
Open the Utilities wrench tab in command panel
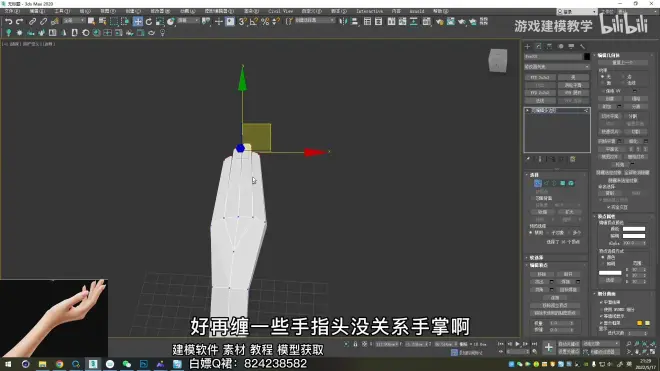pos(582,46)
